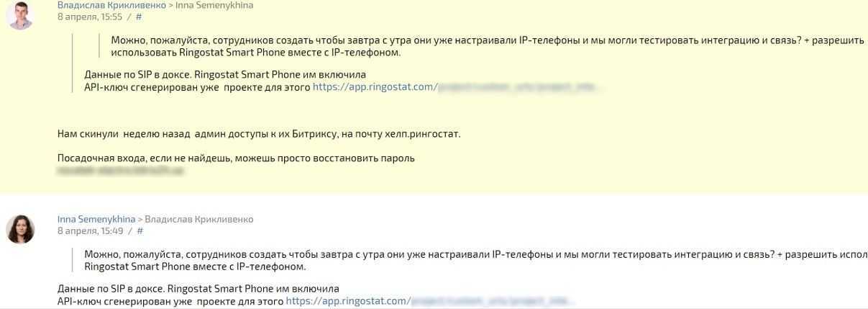Open app.ringostat.com link in second message
Image resolution: width=868 pixels, height=309 pixels.
click(x=430, y=301)
